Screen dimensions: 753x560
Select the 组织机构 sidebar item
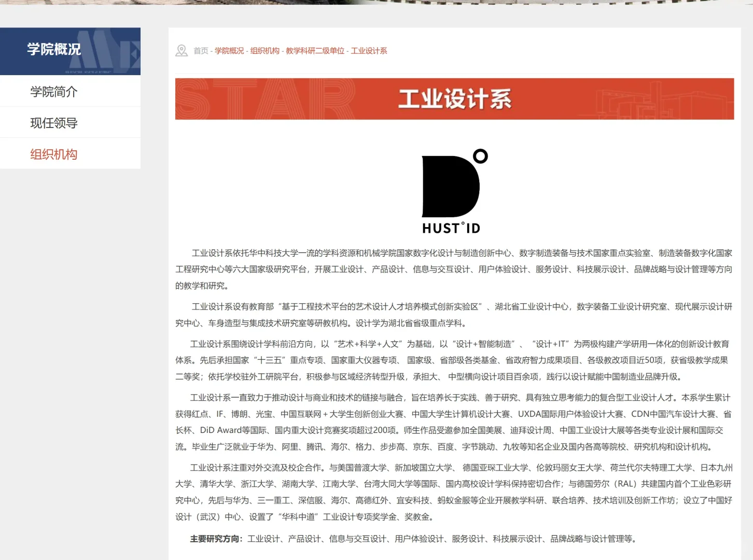pyautogui.click(x=70, y=153)
